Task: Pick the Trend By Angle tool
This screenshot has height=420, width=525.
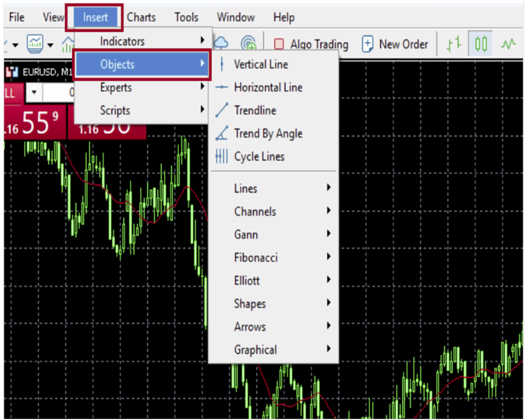Action: coord(267,133)
